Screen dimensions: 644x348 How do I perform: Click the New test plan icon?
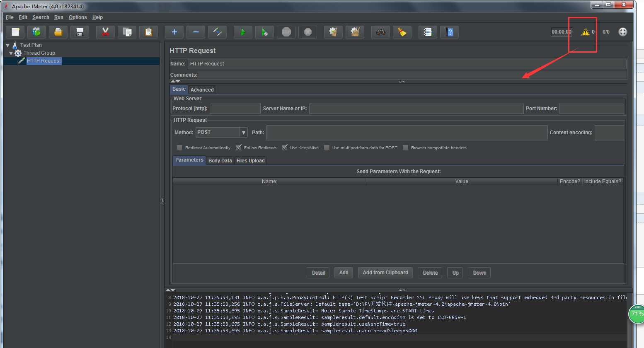pos(15,32)
